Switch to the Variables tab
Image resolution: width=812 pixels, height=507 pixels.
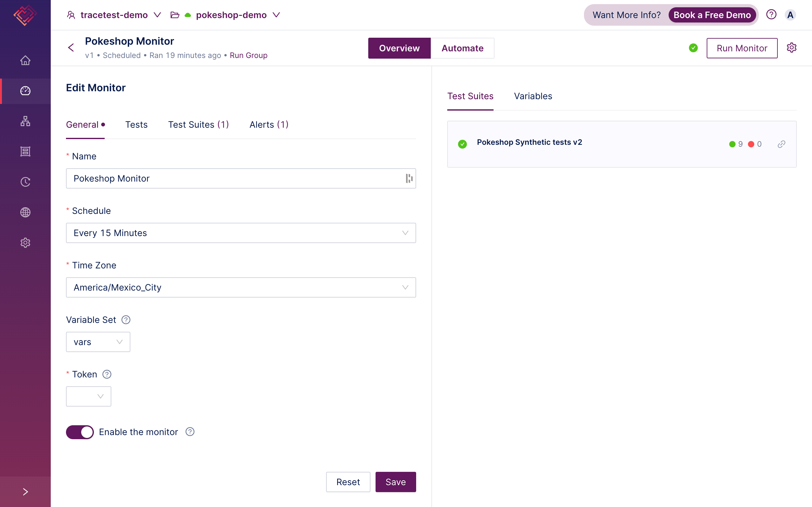(x=533, y=96)
